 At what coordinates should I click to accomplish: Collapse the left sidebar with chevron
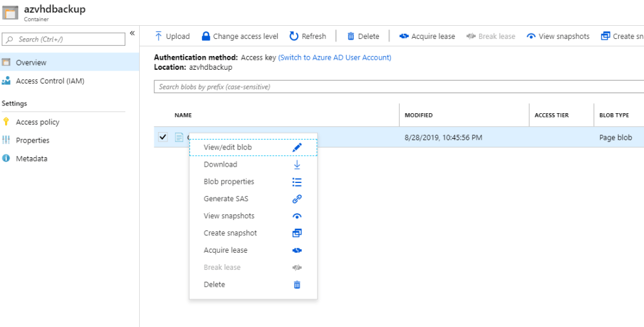tap(132, 33)
